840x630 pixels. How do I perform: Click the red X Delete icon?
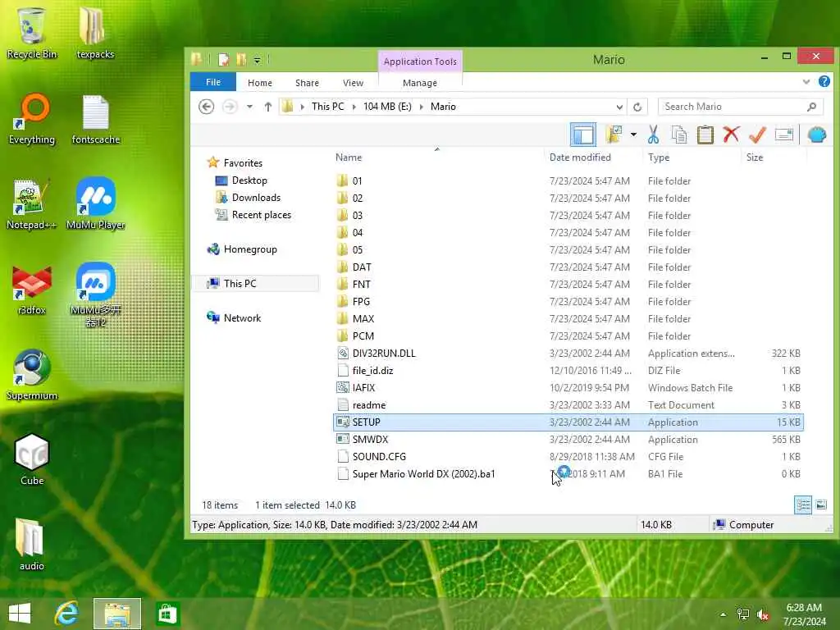point(731,135)
